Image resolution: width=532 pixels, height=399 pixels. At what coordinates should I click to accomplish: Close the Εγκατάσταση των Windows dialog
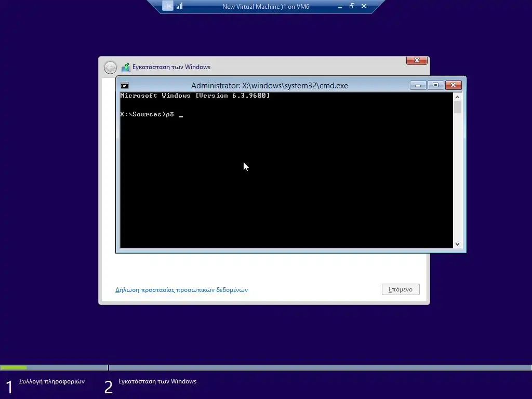click(x=417, y=60)
